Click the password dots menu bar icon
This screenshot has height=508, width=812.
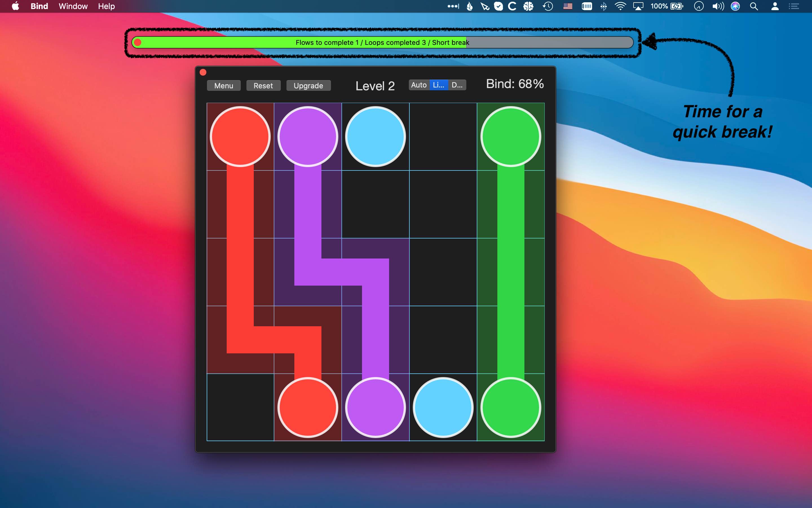point(453,6)
